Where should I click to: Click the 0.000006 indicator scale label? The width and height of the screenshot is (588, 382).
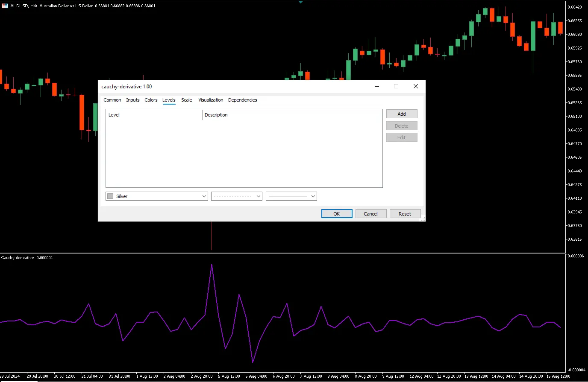576,256
